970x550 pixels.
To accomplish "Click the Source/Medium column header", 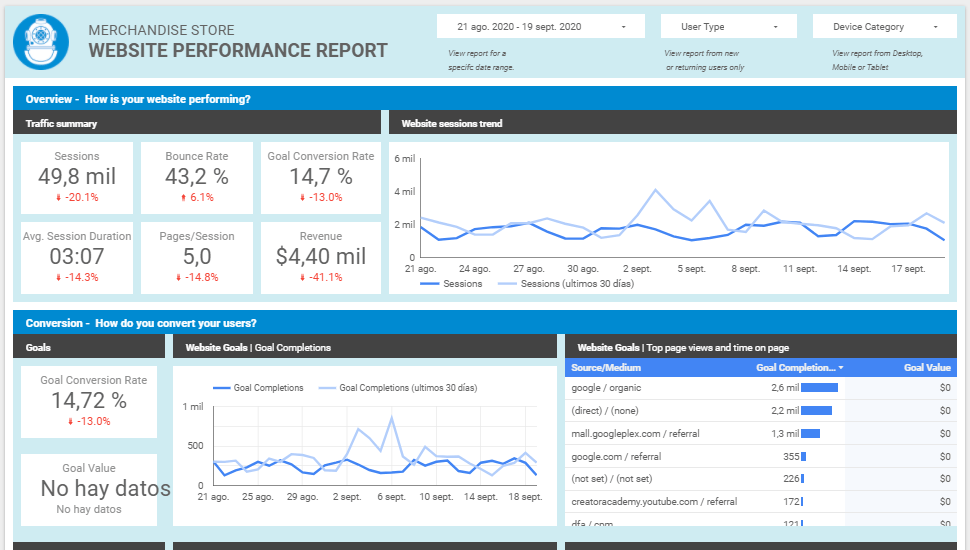I will tap(606, 367).
